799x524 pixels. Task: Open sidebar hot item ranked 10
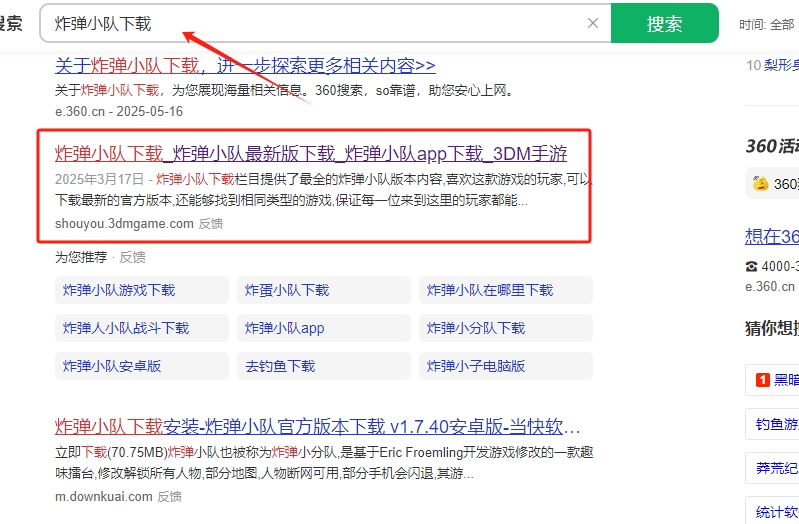coord(772,65)
